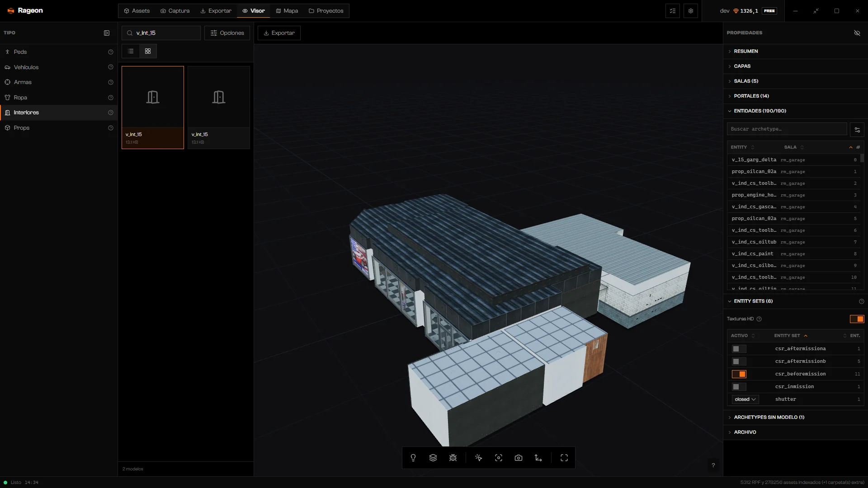Expand the CAPAS section
Image resolution: width=868 pixels, height=488 pixels.
[x=795, y=66]
